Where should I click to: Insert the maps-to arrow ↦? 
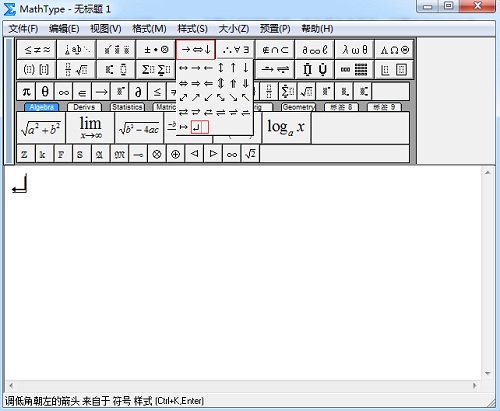point(183,127)
